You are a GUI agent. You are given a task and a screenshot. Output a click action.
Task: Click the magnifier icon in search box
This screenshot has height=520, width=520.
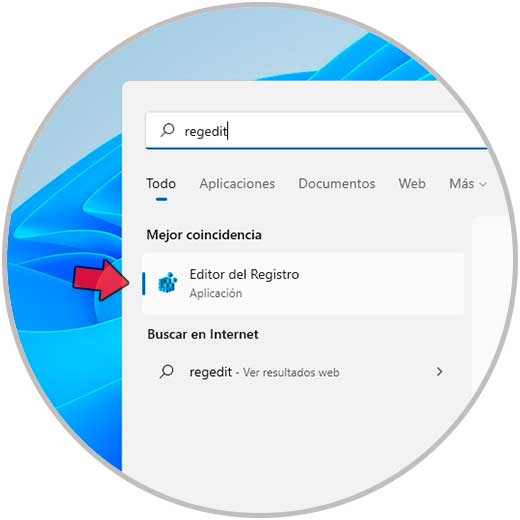pyautogui.click(x=167, y=130)
